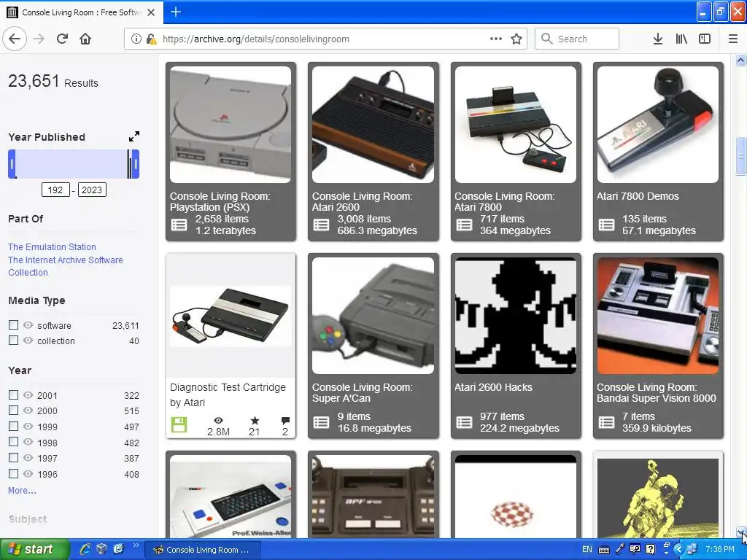Click the end year 2023 field
Image resolution: width=747 pixels, height=560 pixels.
[92, 190]
